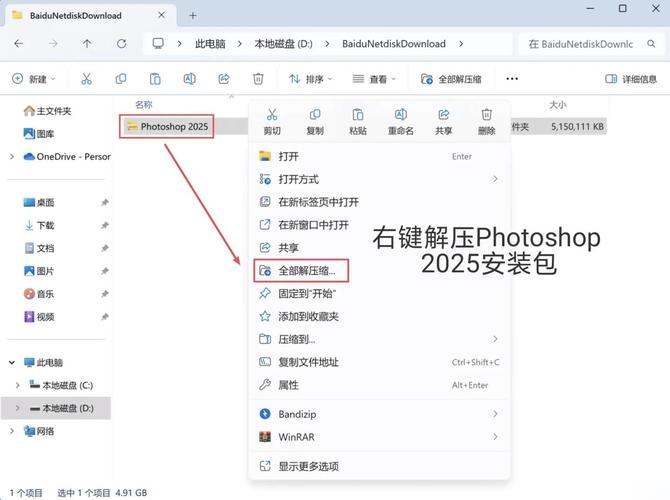Open 文档 in the sidebar

tap(39, 248)
